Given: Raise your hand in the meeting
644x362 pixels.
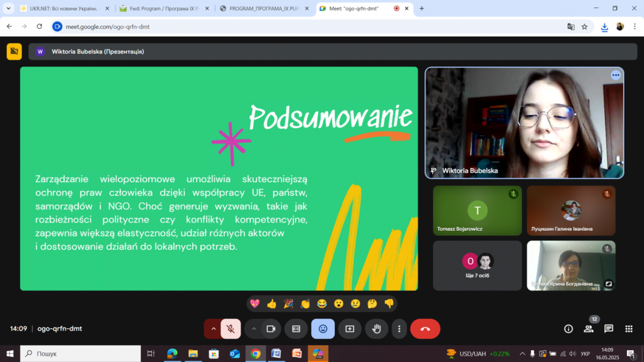Looking at the screenshot, I should pos(377,329).
